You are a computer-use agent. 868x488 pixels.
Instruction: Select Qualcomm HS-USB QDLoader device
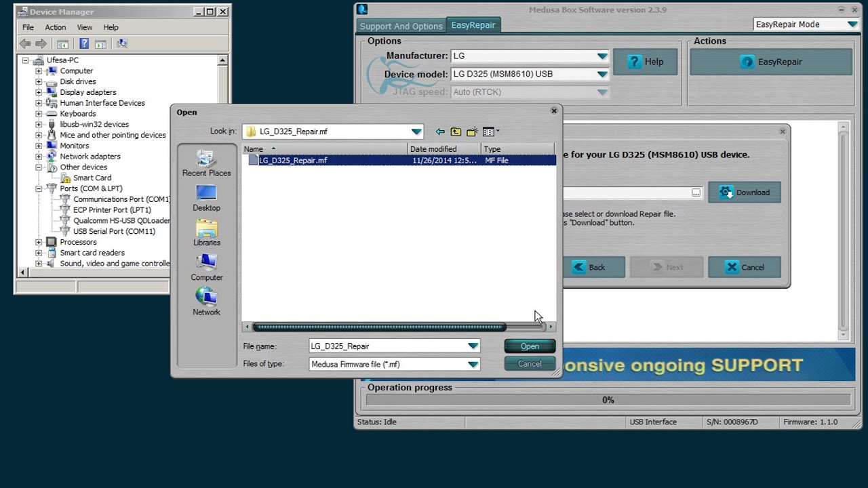pos(121,220)
